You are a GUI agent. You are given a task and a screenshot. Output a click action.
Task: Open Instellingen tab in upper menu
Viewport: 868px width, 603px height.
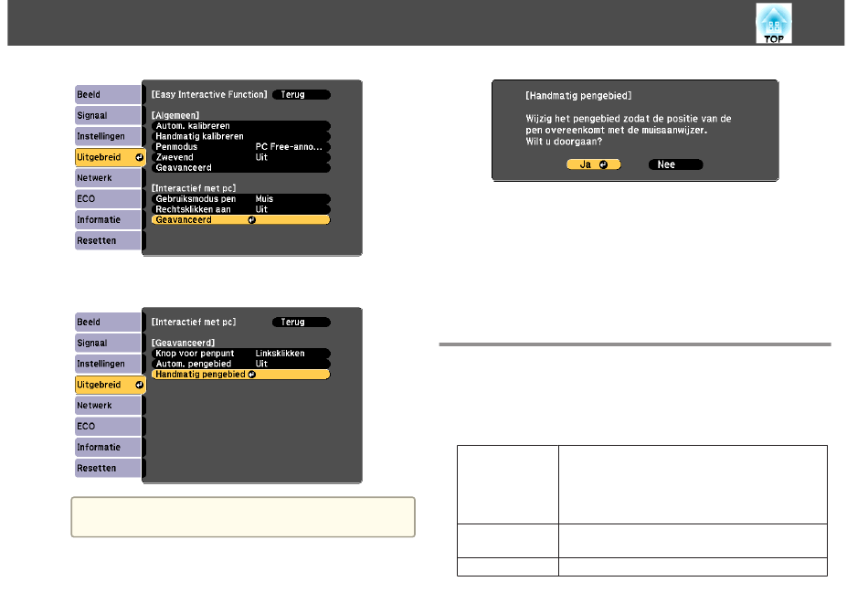point(108,136)
